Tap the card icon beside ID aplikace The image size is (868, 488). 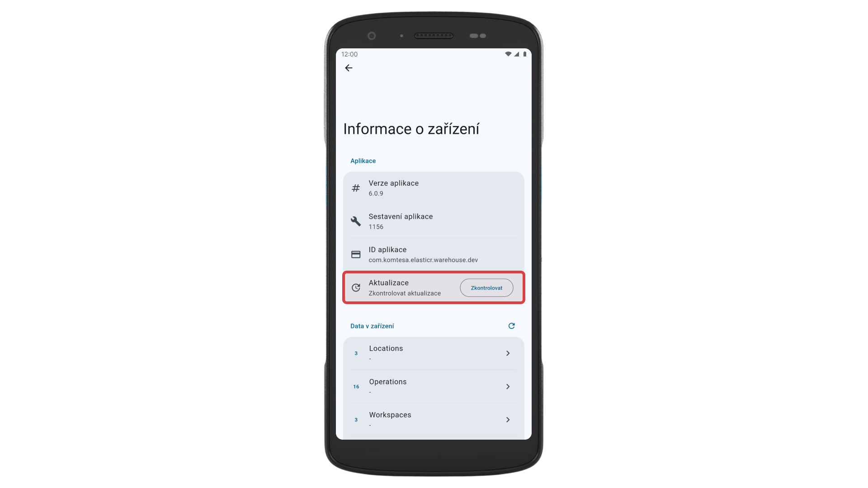coord(356,254)
